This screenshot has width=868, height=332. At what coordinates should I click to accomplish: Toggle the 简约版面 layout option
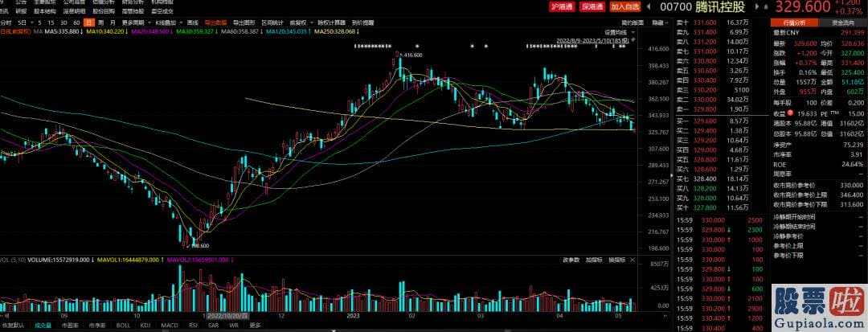633,23
